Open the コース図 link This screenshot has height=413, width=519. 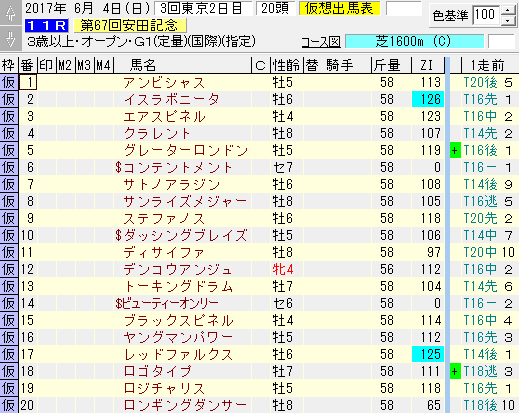321,42
